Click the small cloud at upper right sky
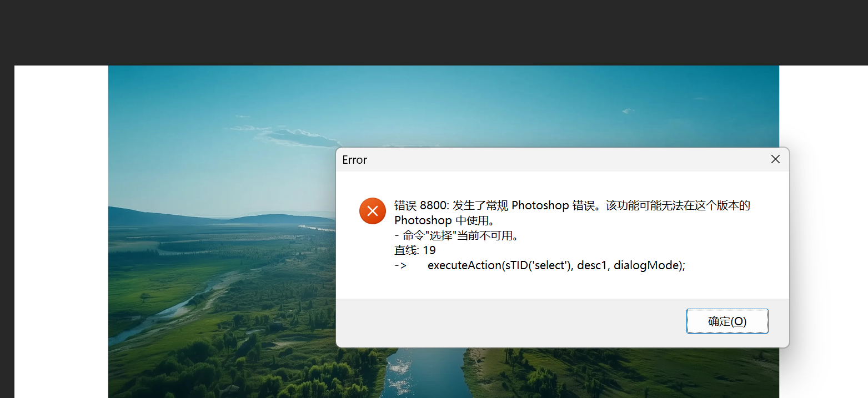This screenshot has height=398, width=868. coord(628,111)
